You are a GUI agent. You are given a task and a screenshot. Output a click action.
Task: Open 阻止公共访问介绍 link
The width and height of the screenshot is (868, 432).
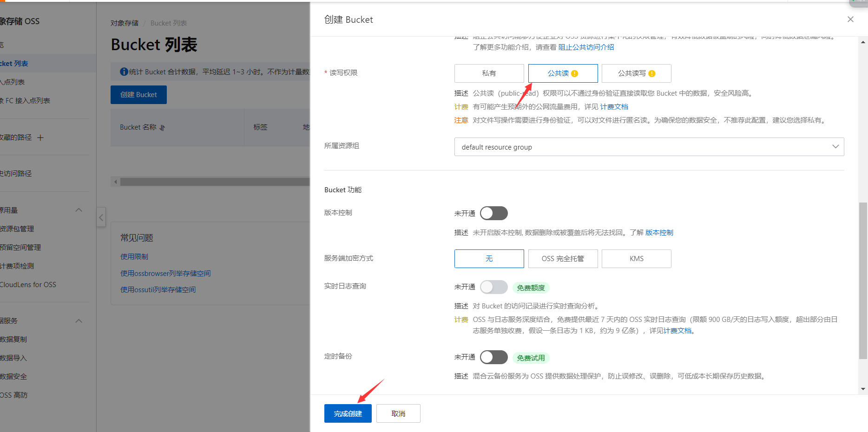tap(586, 47)
